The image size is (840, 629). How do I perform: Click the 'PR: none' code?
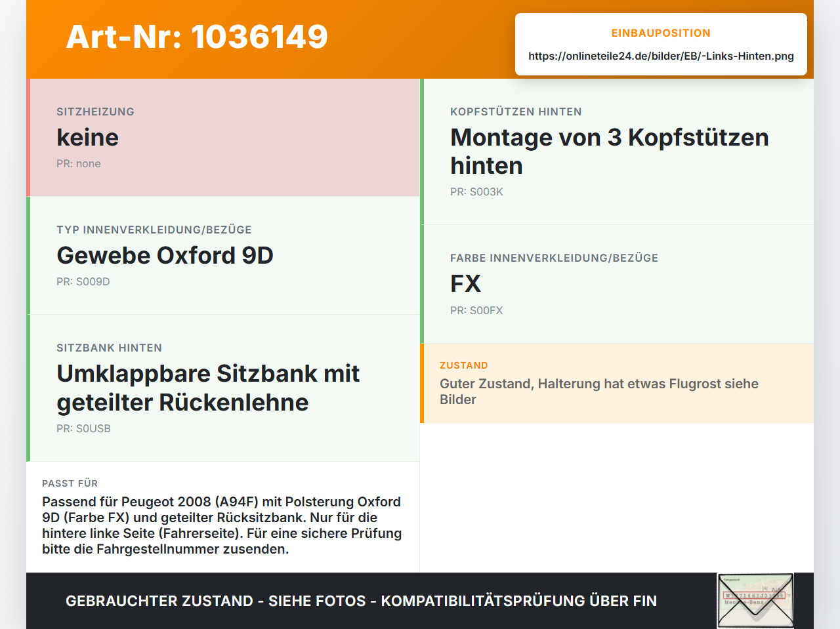tap(79, 163)
